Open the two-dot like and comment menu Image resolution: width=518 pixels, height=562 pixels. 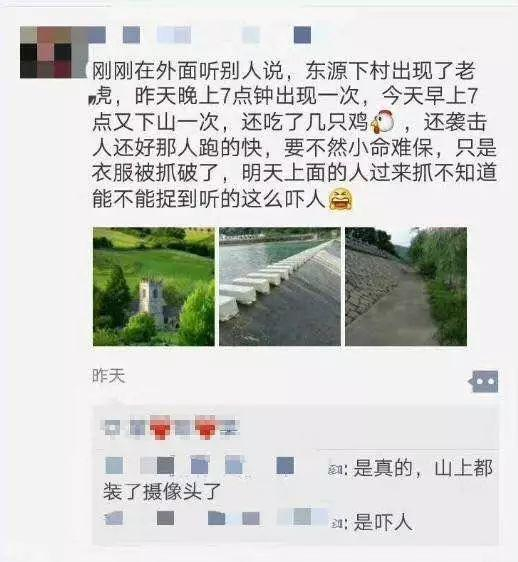484,382
